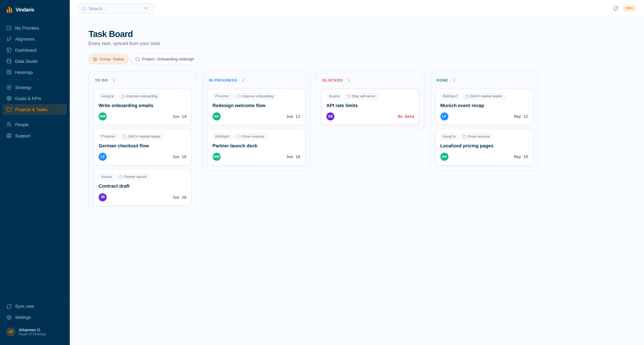Viewport: 644px width, 345px height.
Task: Click the Ship self-serve project tag
Action: 361,96
